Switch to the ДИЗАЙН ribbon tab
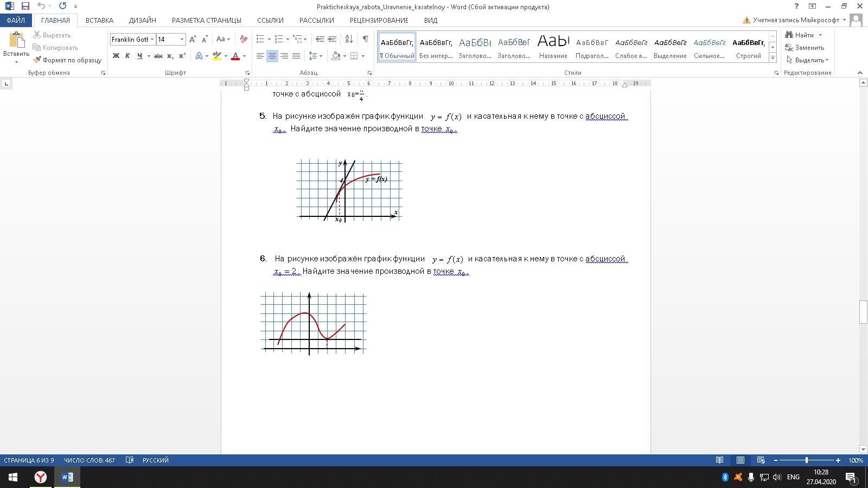 (143, 20)
